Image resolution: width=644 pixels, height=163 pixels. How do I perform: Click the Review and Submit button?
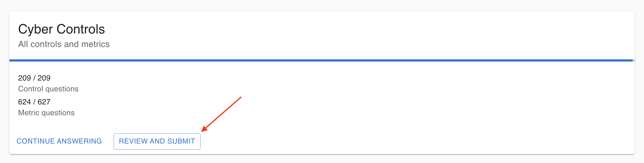pos(157,141)
